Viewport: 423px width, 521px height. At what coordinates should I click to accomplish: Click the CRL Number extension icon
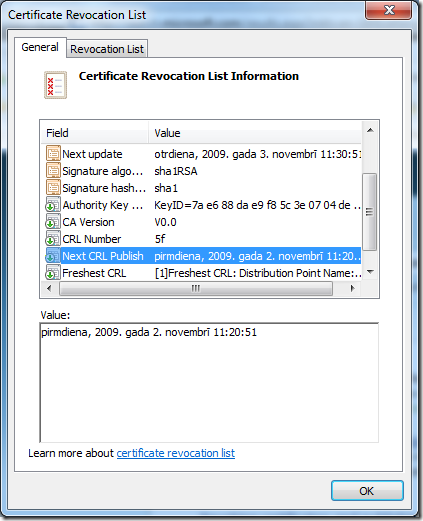point(53,239)
